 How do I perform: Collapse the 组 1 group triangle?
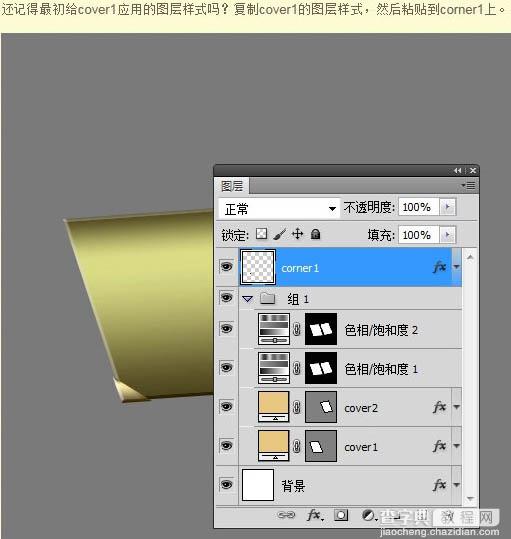tap(247, 299)
